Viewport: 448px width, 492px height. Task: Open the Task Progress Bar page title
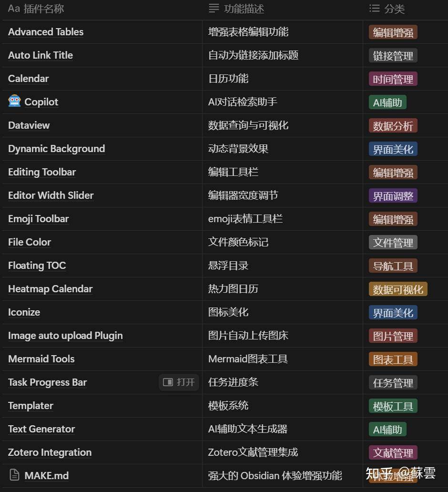click(47, 382)
